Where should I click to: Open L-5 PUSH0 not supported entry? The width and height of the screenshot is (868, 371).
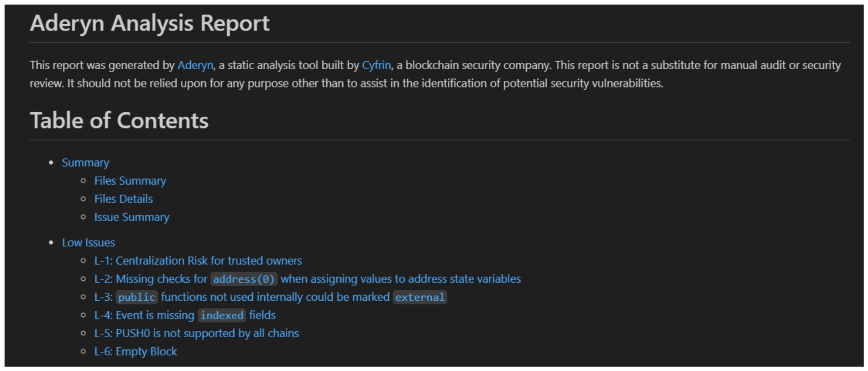coord(197,334)
